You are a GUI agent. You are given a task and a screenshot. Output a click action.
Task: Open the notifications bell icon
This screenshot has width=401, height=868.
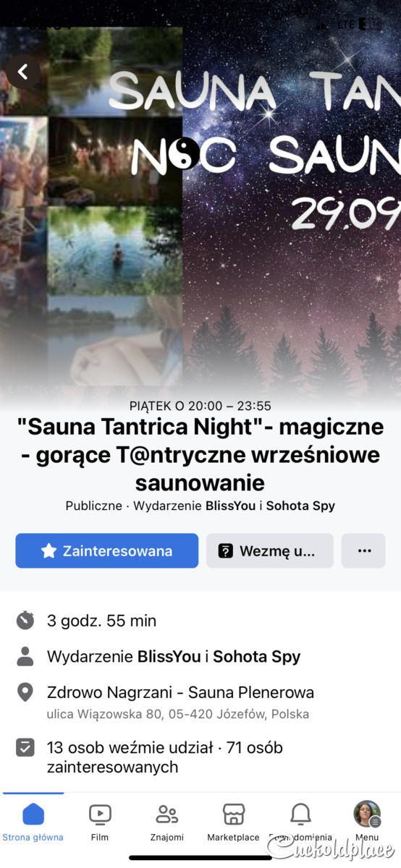(300, 814)
